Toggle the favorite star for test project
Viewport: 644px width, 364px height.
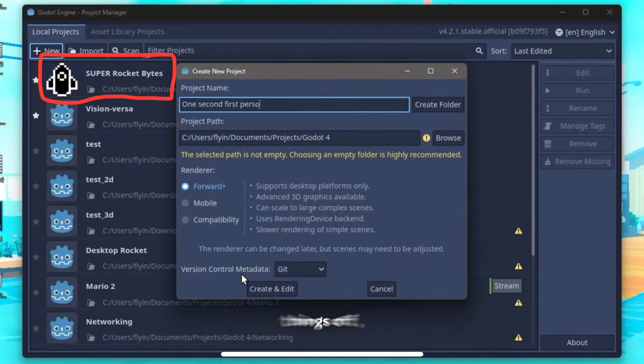point(36,151)
